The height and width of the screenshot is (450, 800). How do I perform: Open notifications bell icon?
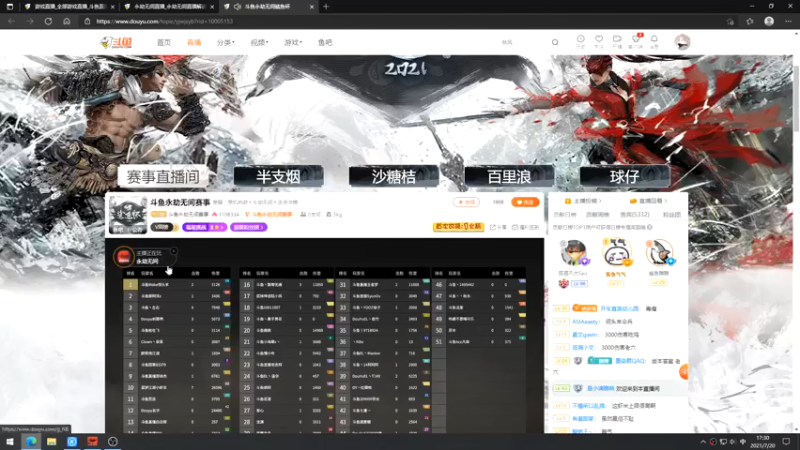pos(654,39)
